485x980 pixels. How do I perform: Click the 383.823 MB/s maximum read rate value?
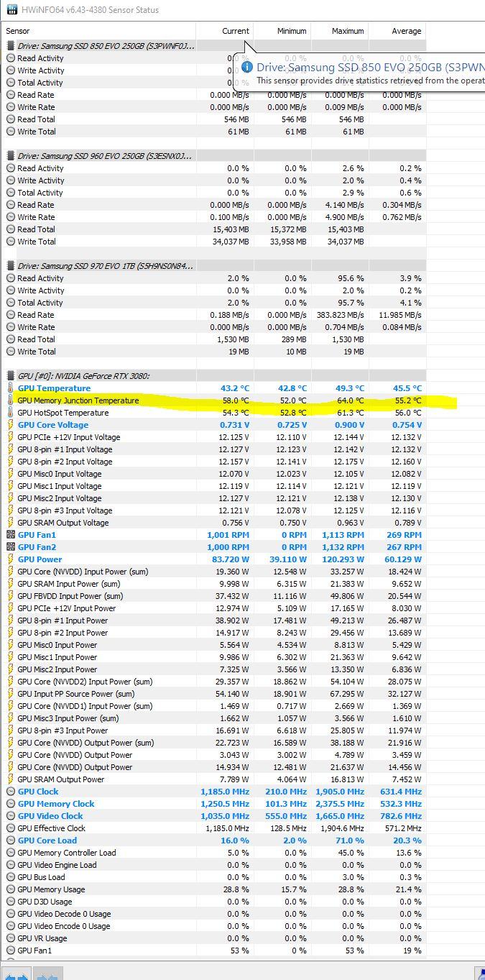pos(339,315)
